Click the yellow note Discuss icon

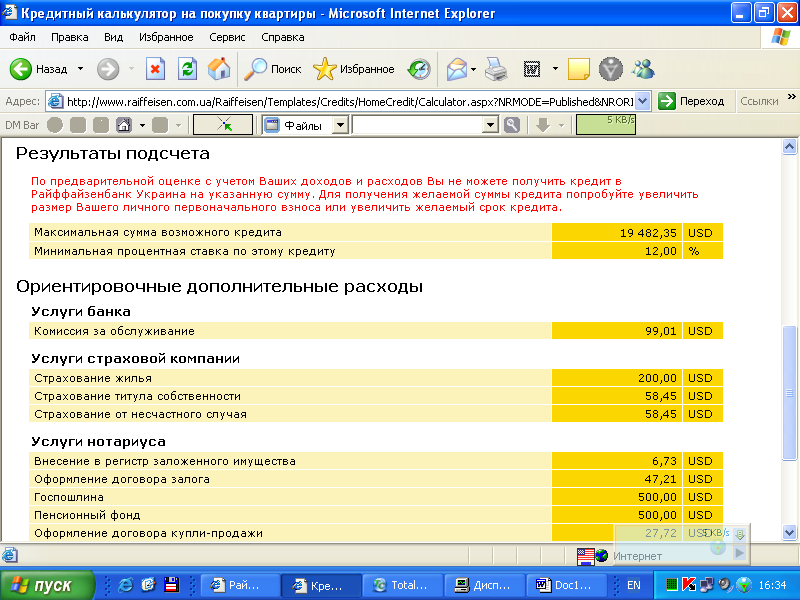579,69
